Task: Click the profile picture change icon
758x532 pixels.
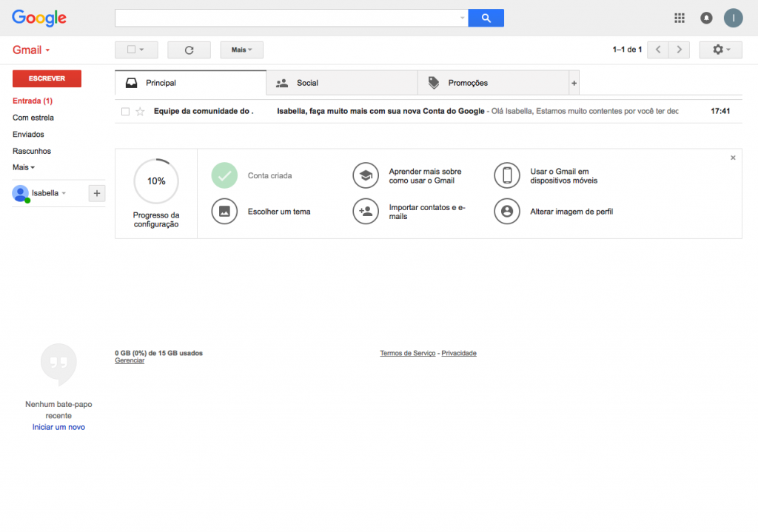Action: [x=506, y=211]
